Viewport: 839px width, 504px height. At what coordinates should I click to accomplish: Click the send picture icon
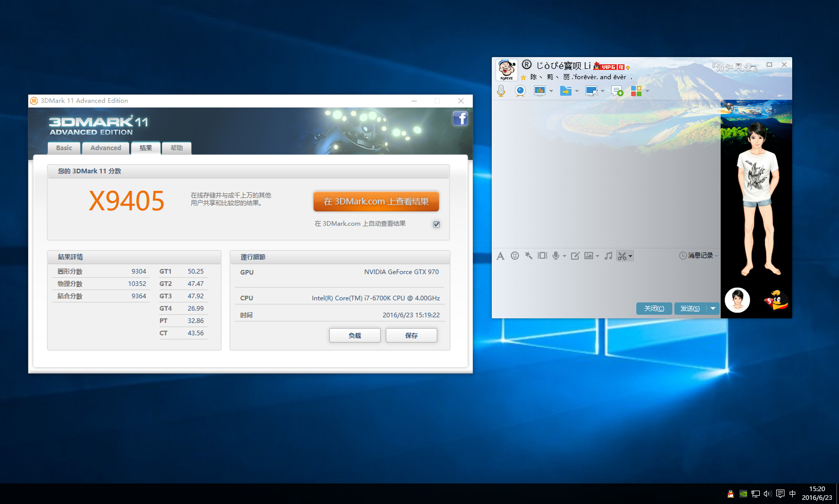pyautogui.click(x=589, y=256)
